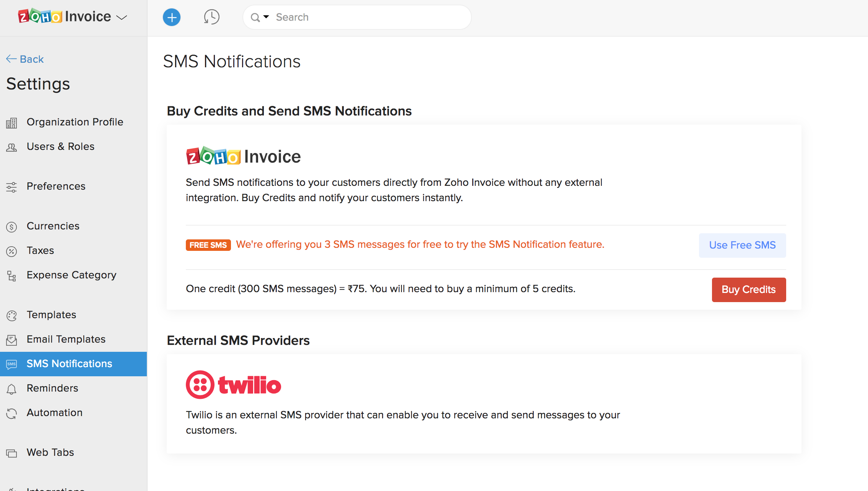Click the Buy Credits button

pyautogui.click(x=748, y=289)
